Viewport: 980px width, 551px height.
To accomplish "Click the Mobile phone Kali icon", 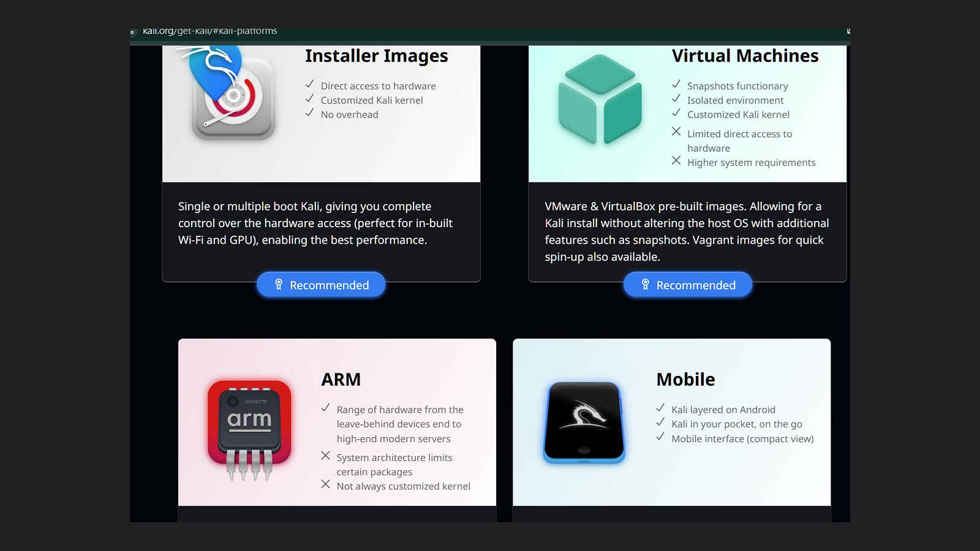I will click(x=584, y=422).
